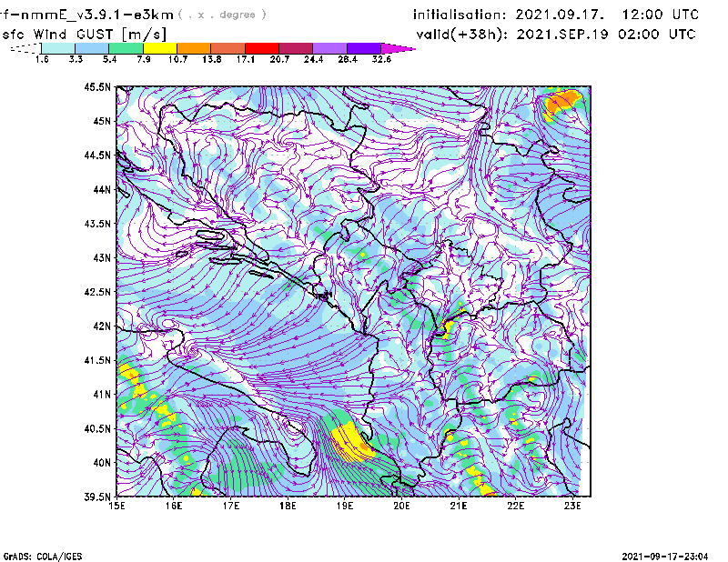Click the 'sfc Wind GUST [m/s]' title
This screenshot has width=728, height=562.
84,35
